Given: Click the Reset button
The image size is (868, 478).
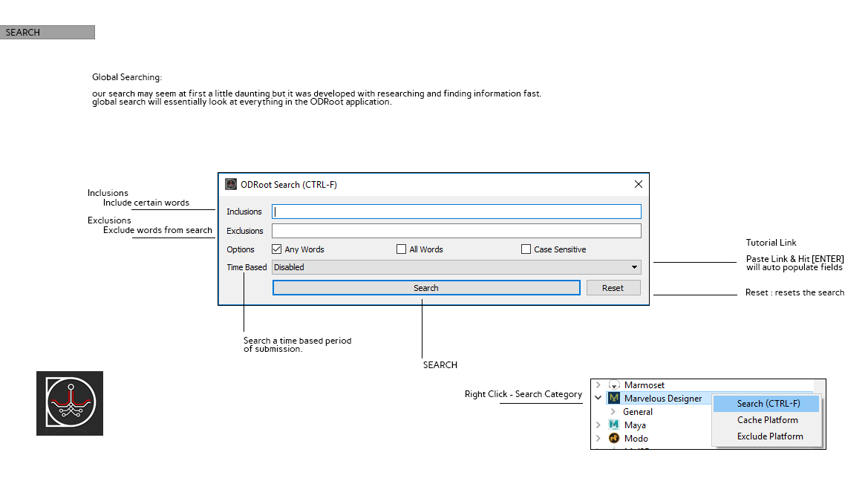Looking at the screenshot, I should (x=613, y=288).
